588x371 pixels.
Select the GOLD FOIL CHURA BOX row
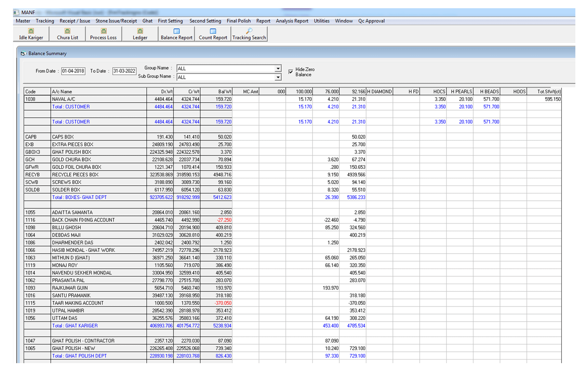coord(293,167)
